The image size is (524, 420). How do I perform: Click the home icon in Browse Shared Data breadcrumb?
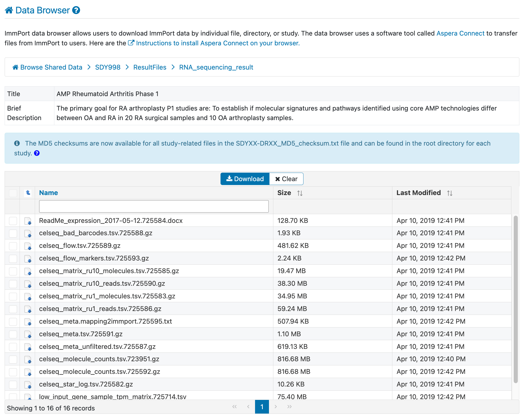15,67
